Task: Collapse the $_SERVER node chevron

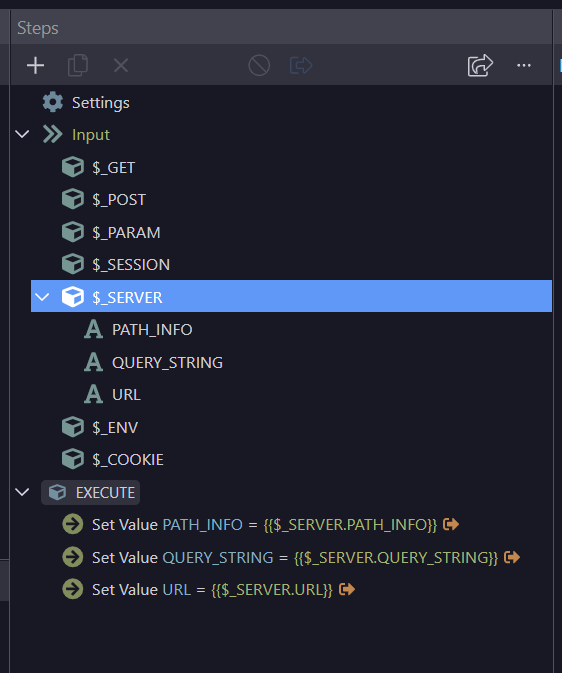Action: (x=42, y=297)
